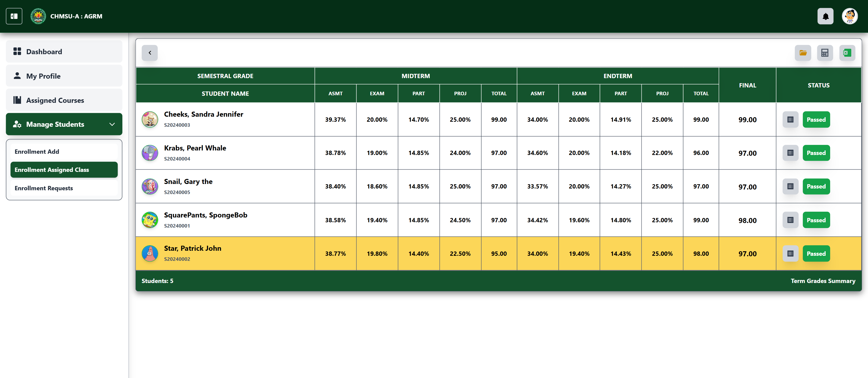Select name Snail, Gary the
Viewport: 868px width, 378px height.
[188, 181]
